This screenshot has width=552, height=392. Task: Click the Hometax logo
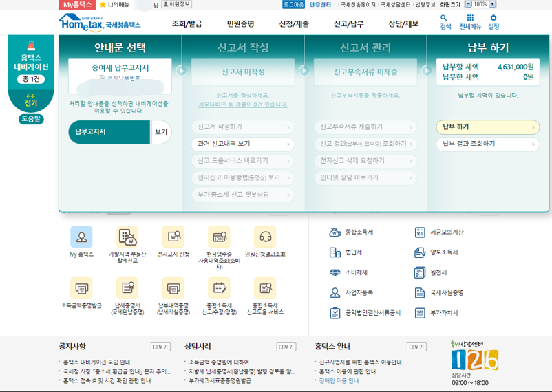pyautogui.click(x=100, y=23)
